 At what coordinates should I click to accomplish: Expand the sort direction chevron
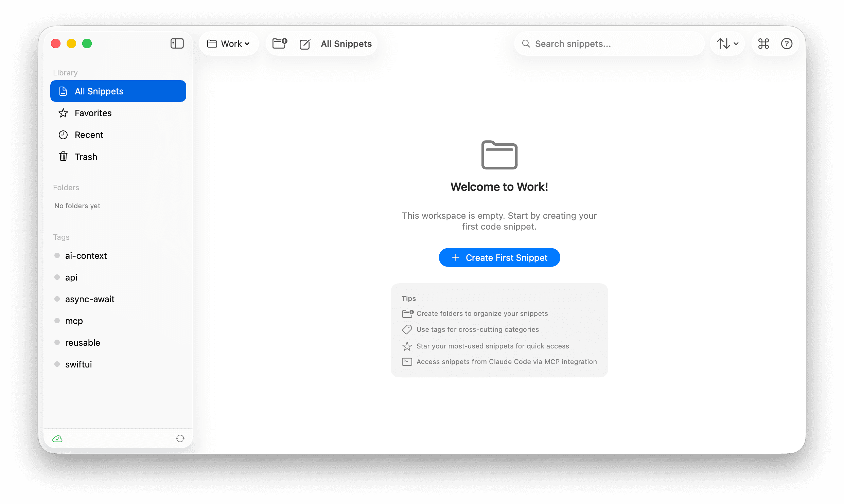[x=736, y=43]
